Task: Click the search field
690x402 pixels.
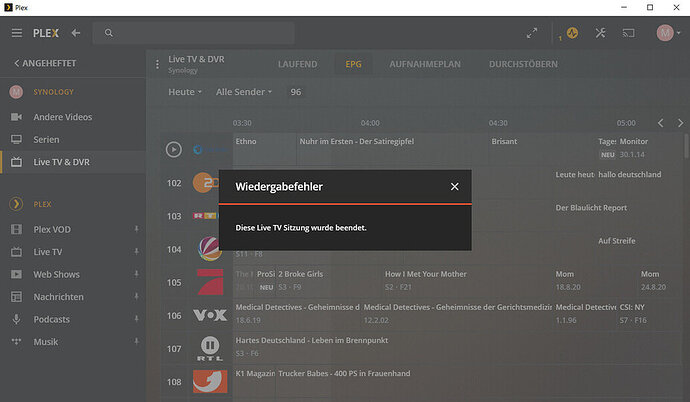Action: click(x=193, y=33)
